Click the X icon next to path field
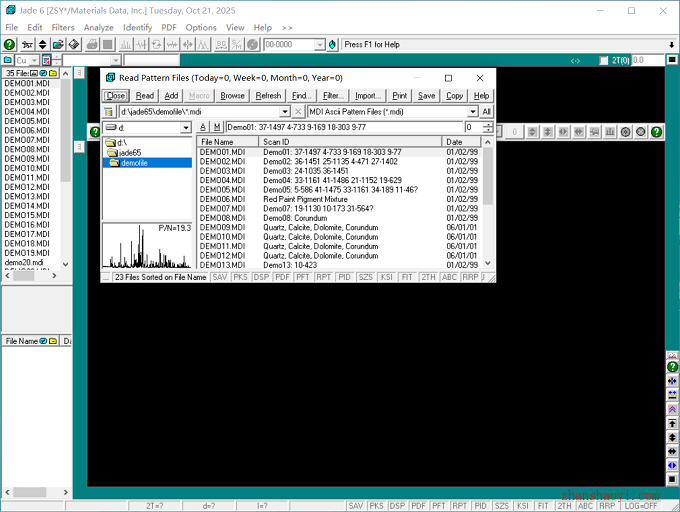 pos(298,112)
